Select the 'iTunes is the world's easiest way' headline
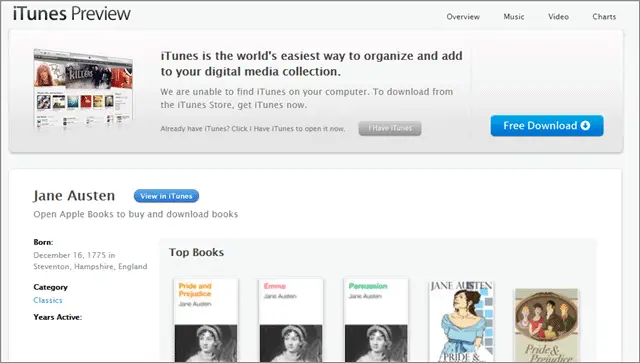Screen dimensions: 640x363 (311, 64)
